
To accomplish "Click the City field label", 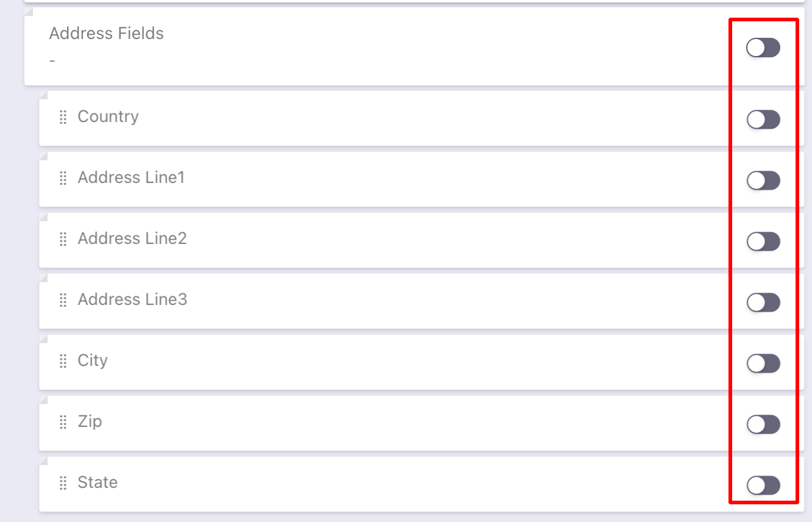I will point(93,360).
